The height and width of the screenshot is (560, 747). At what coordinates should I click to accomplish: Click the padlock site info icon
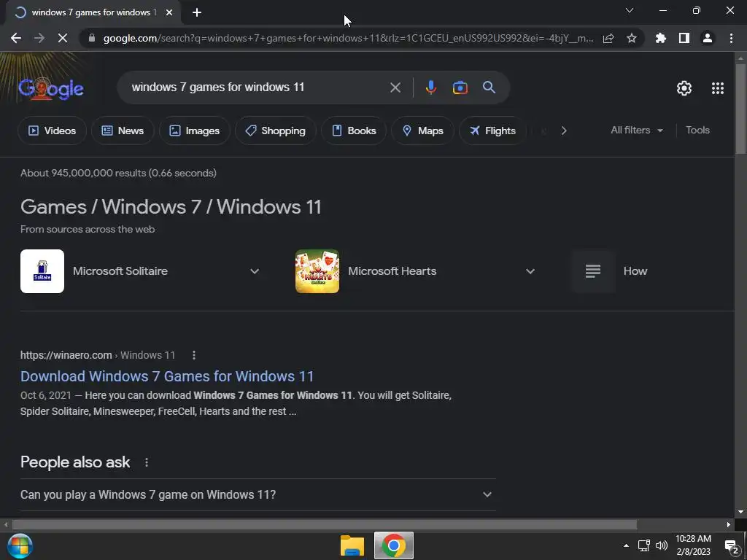[92, 38]
